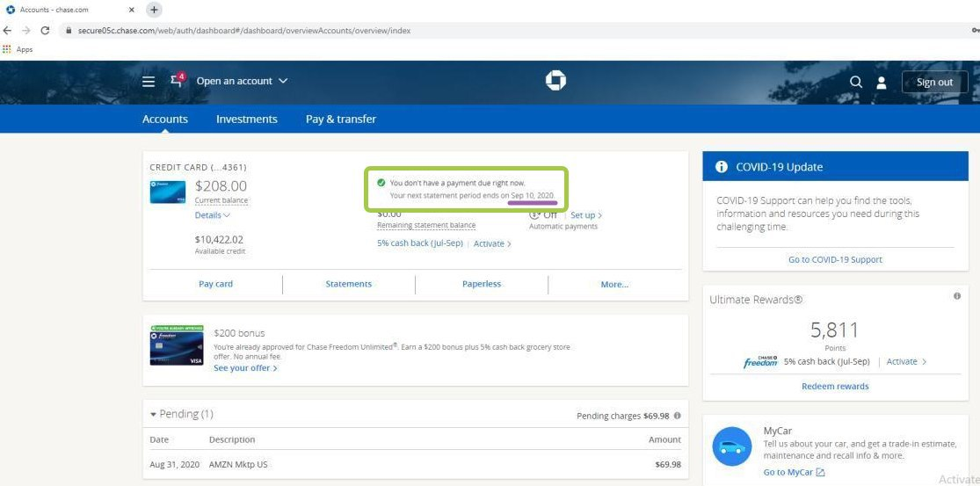Viewport: 980px width, 486px height.
Task: Click the Sign out button
Action: pyautogui.click(x=934, y=82)
